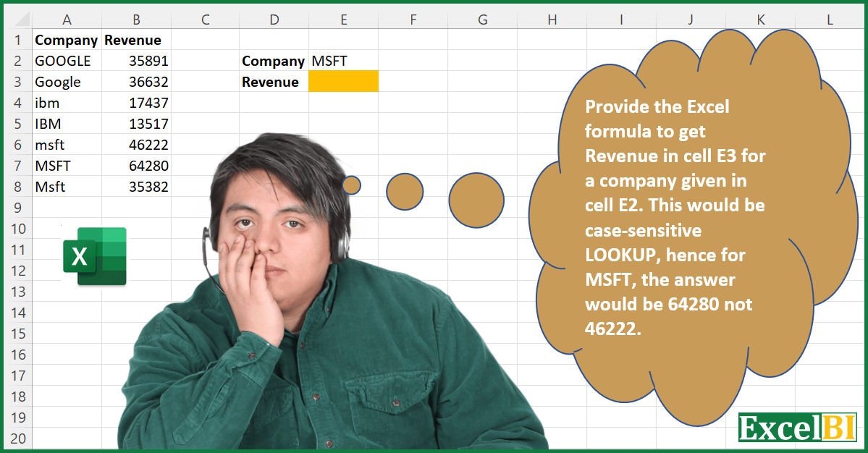Select row 5 header
This screenshot has width=868, height=453.
pyautogui.click(x=17, y=123)
